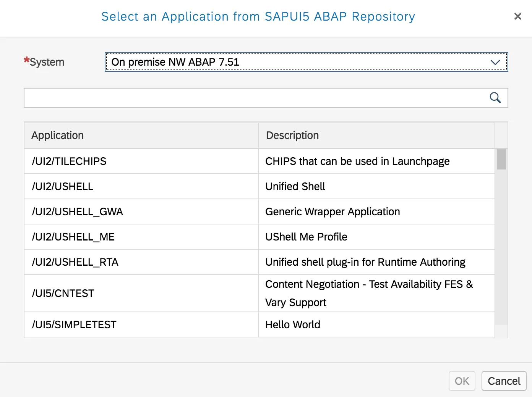This screenshot has height=397, width=532.
Task: Close the dialog with the X icon
Action: [517, 16]
